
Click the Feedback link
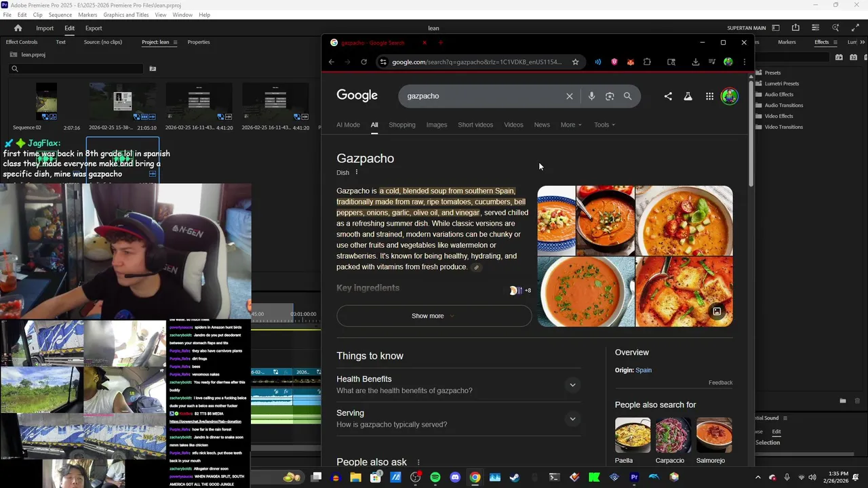[x=720, y=382]
